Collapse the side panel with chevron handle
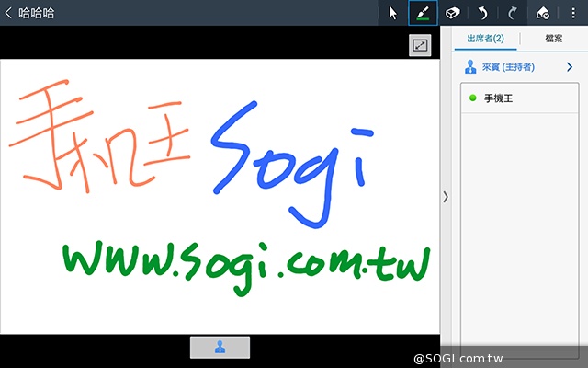Viewport: 588px width, 368px height. tap(446, 196)
